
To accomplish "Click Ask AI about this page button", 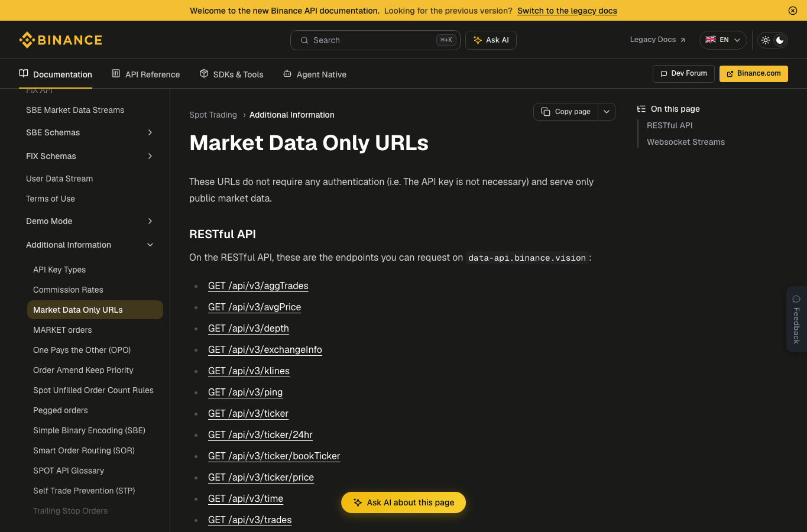I will pos(403,502).
